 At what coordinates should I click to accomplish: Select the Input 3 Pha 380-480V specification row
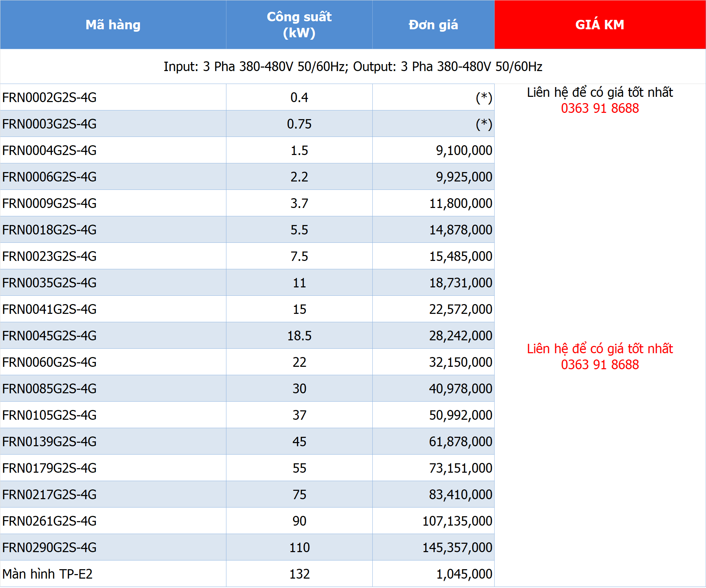click(353, 66)
